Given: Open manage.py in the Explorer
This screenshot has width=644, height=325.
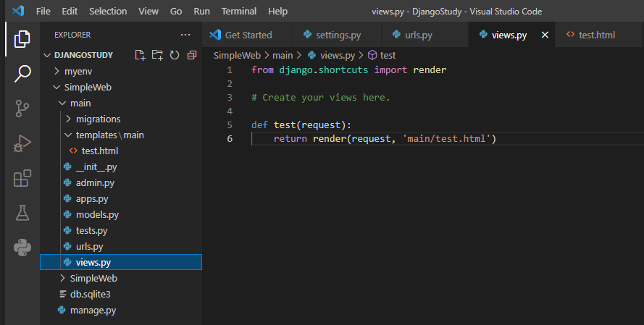Looking at the screenshot, I should (x=121, y=311).
